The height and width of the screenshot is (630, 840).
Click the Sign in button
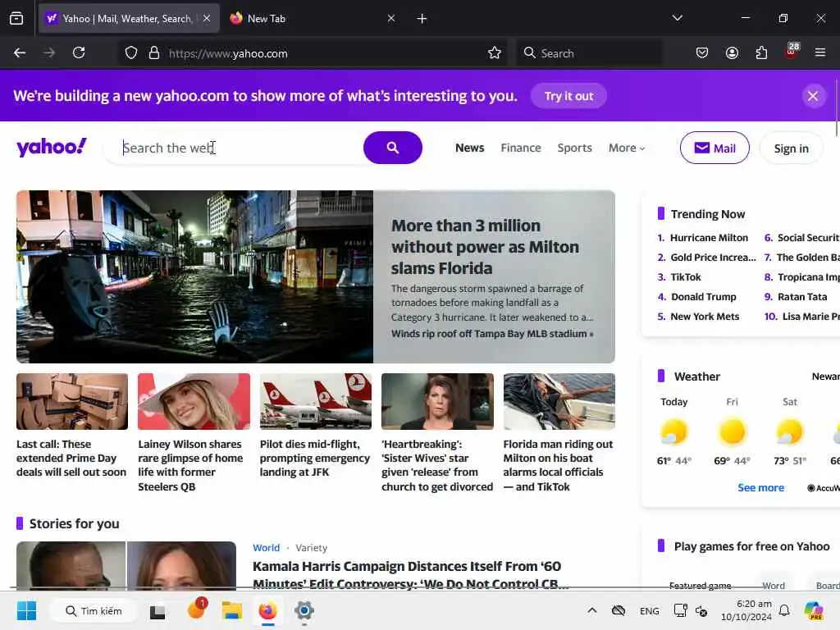[x=792, y=148]
